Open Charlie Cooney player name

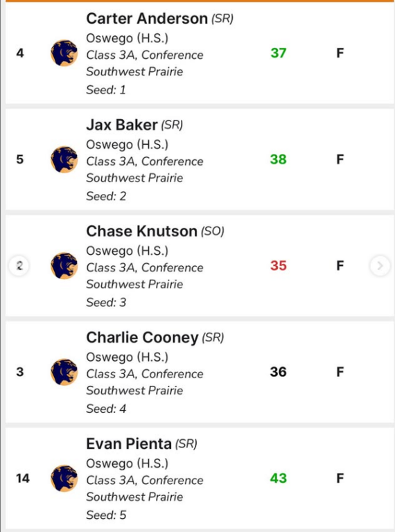[142, 337]
